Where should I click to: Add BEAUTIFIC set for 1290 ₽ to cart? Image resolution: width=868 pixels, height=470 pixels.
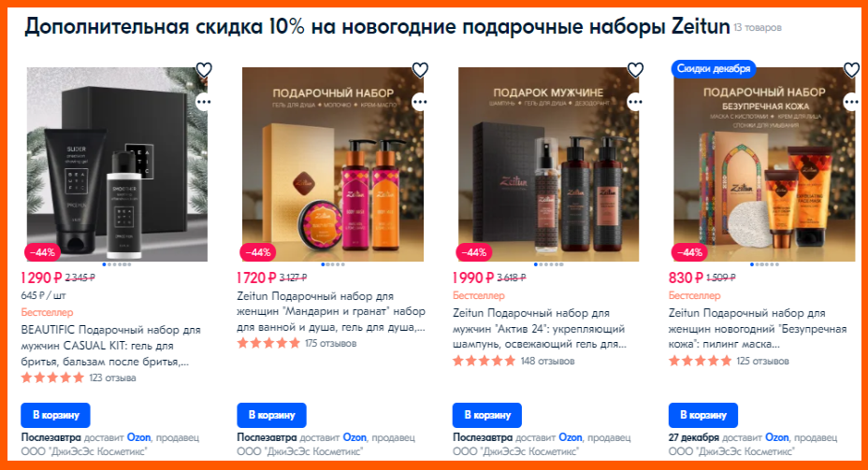pos(55,415)
